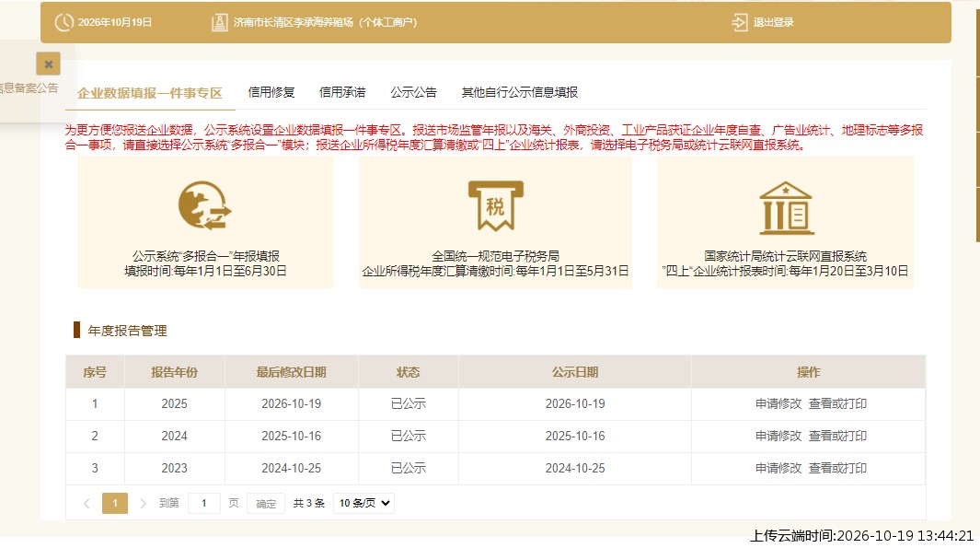Image resolution: width=980 pixels, height=548 pixels.
Task: Click the 公示日期 column header
Action: pyautogui.click(x=575, y=372)
